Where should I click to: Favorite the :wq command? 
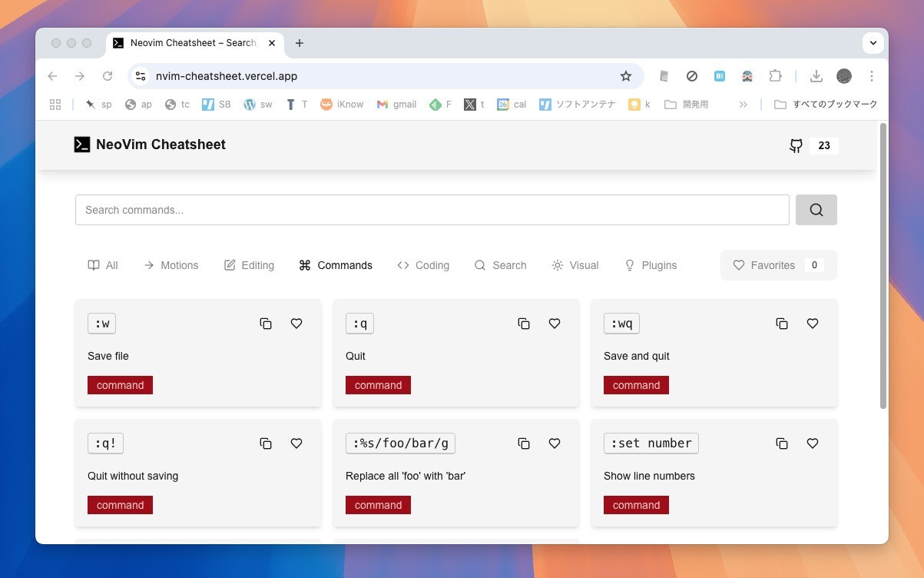click(813, 324)
